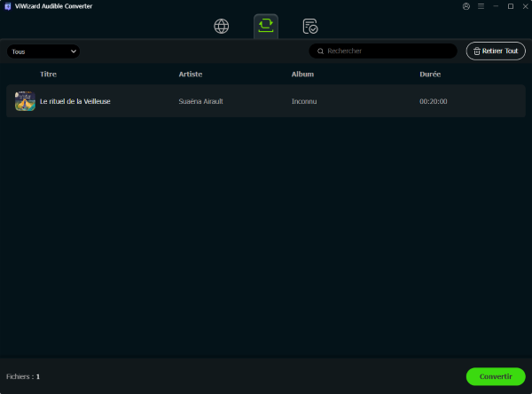
Task: Click the title Le rituel de la Veilleuse
Action: (x=75, y=101)
